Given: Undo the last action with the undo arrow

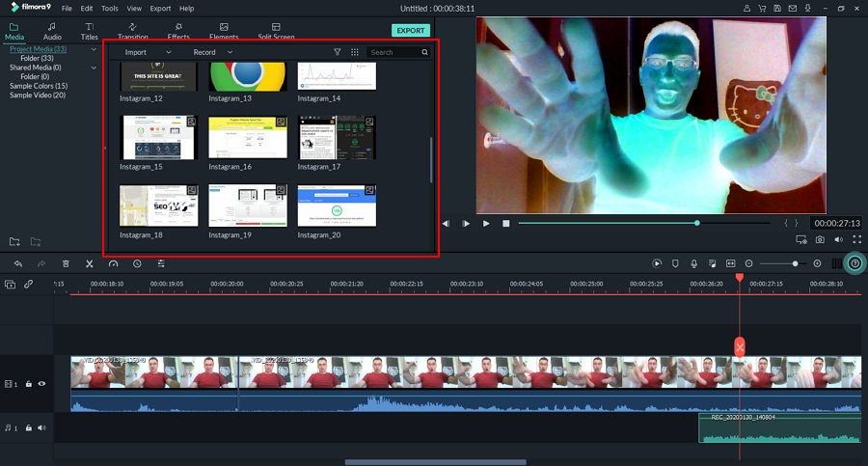Looking at the screenshot, I should coord(17,263).
